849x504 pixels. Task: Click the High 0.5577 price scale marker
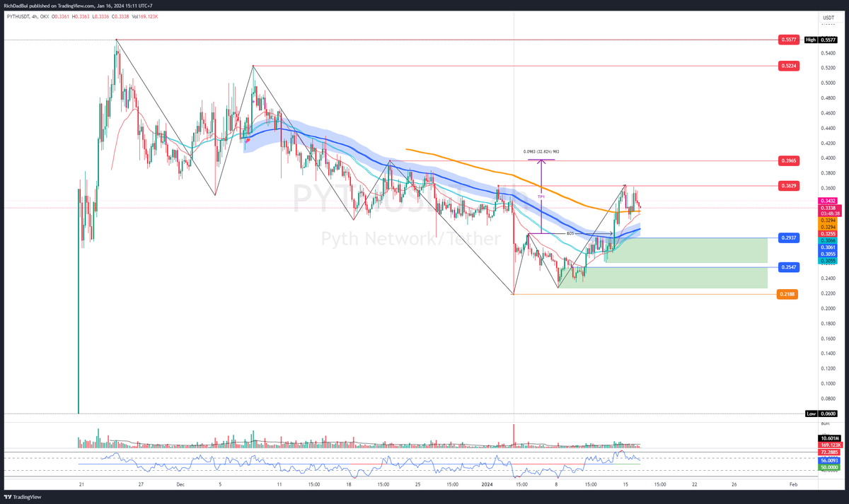pyautogui.click(x=821, y=40)
